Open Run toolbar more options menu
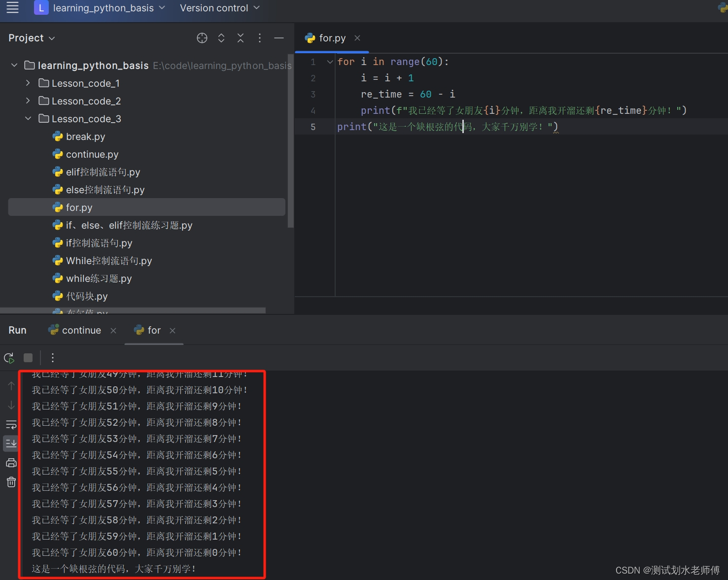 (52, 358)
